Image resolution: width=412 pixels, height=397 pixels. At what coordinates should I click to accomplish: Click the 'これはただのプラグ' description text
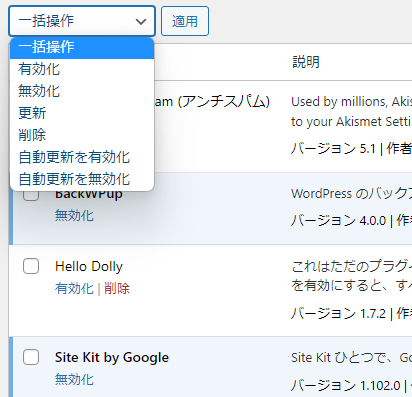pyautogui.click(x=352, y=266)
